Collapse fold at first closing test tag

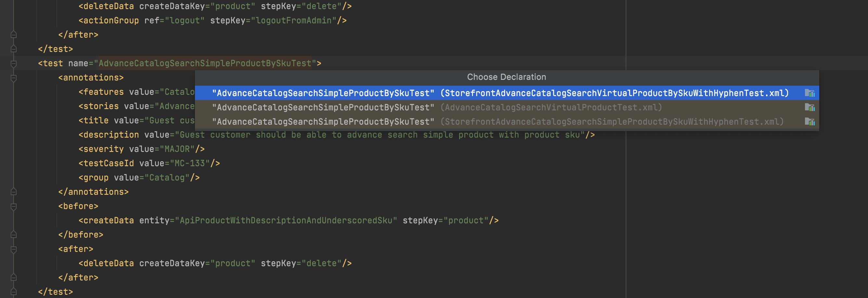click(x=13, y=49)
